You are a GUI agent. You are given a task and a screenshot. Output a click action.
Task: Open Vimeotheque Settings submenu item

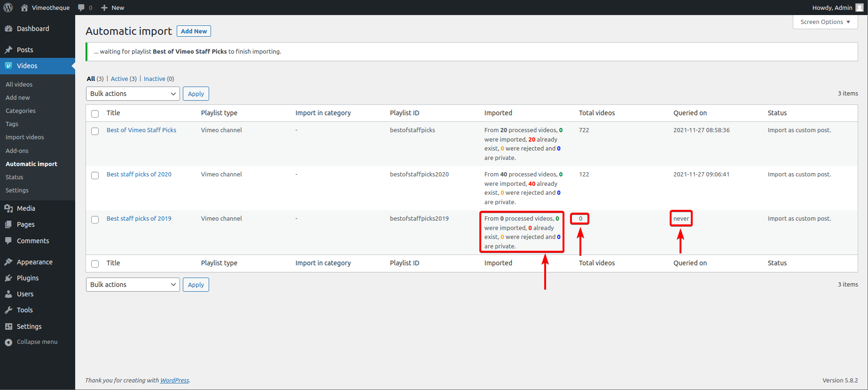pyautogui.click(x=17, y=190)
